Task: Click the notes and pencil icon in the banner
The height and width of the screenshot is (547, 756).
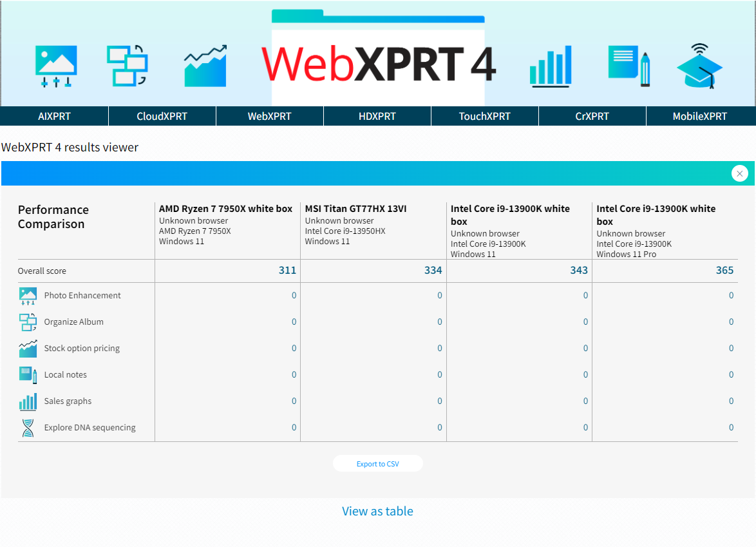Action: [x=628, y=65]
